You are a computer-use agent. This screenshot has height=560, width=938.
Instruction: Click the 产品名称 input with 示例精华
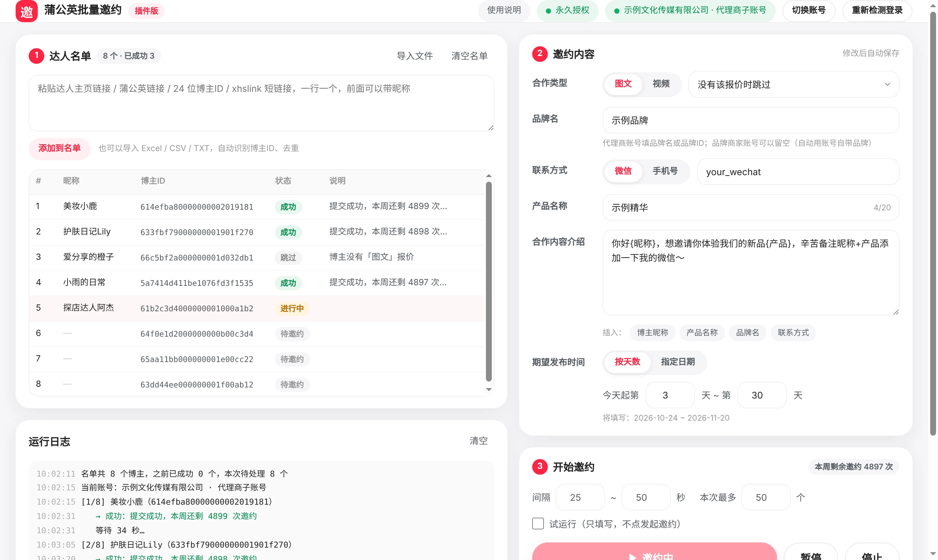pyautogui.click(x=751, y=207)
